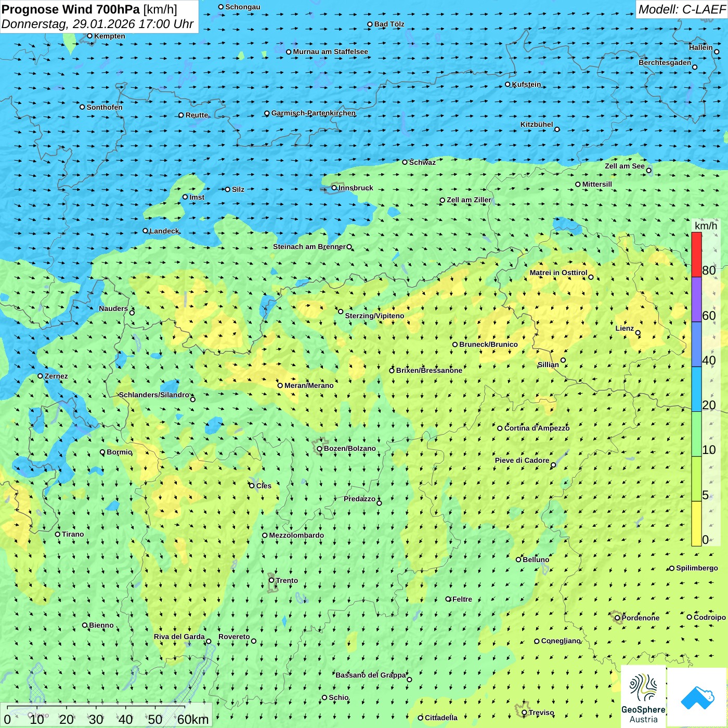Viewport: 728px width, 728px height.
Task: Choose the yellow 0–5 km/h legend color
Action: pos(696,524)
